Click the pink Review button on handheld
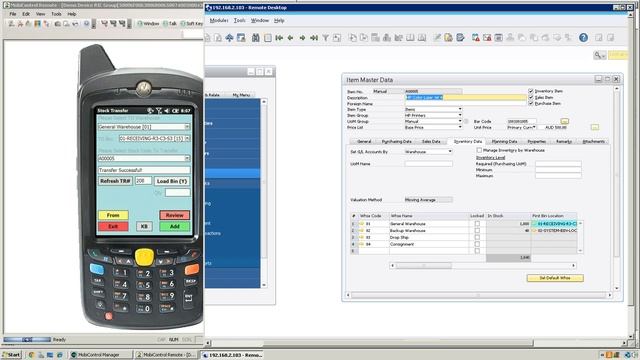The height and width of the screenshot is (360, 640). pyautogui.click(x=175, y=215)
